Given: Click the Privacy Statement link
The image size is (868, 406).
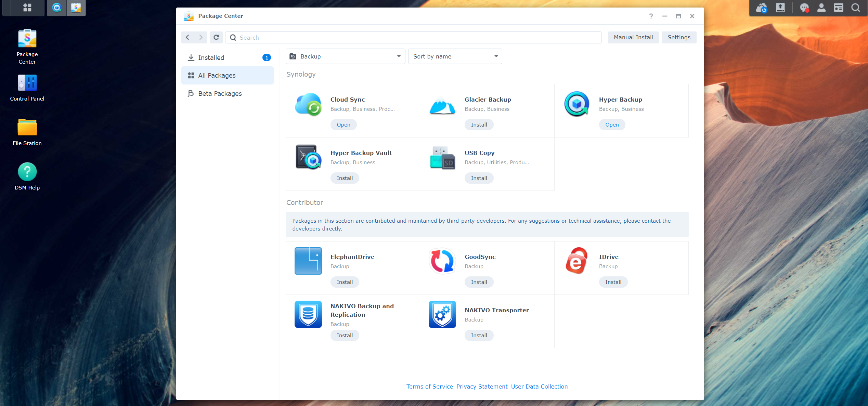Looking at the screenshot, I should click(x=481, y=387).
